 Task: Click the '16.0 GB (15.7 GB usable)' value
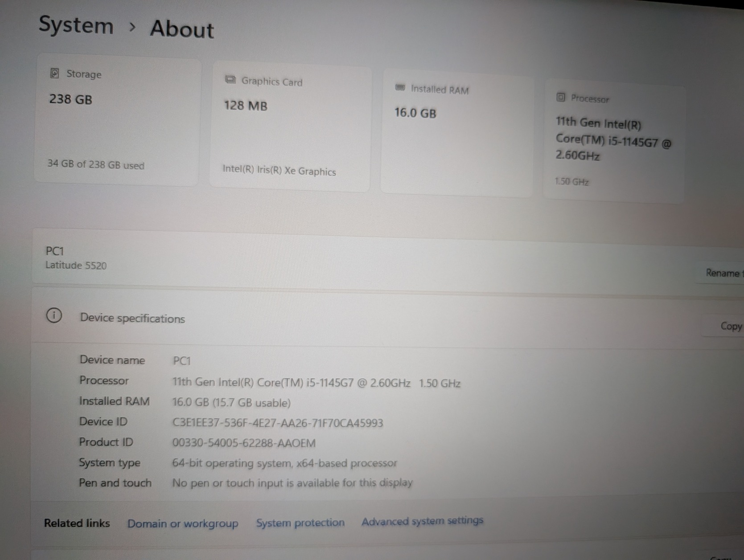[x=231, y=403]
